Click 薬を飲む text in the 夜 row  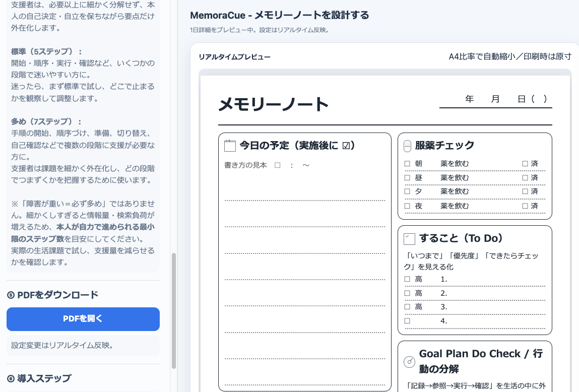click(x=455, y=206)
